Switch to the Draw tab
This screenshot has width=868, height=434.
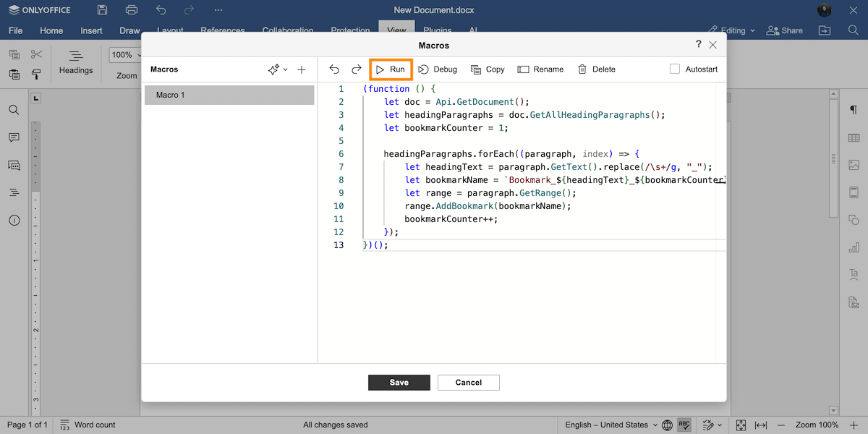pyautogui.click(x=129, y=30)
